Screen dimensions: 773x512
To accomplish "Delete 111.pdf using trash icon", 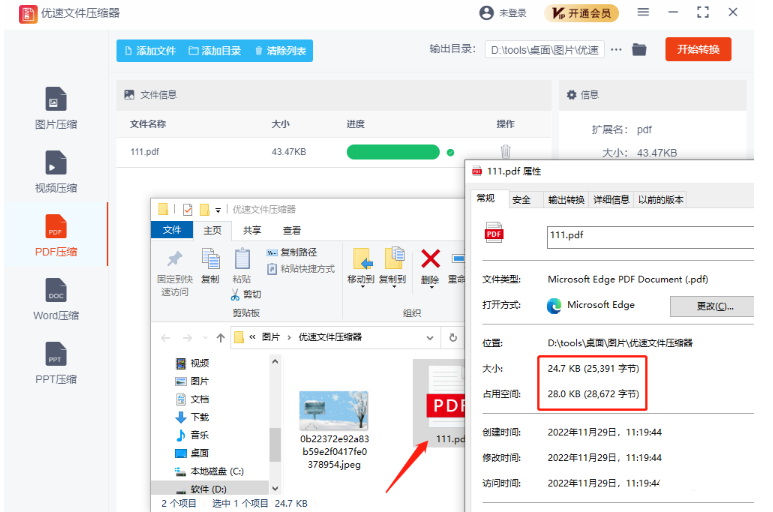I will click(x=505, y=151).
